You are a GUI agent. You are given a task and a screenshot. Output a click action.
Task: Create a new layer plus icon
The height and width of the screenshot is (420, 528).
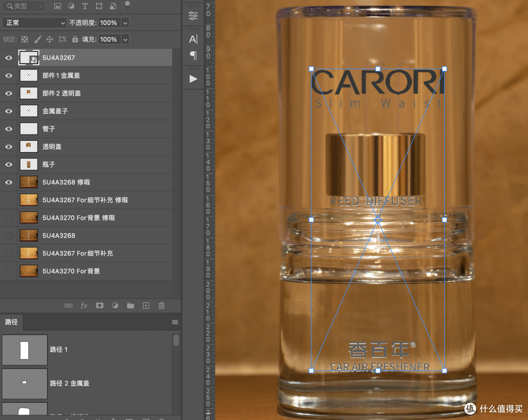tap(146, 306)
